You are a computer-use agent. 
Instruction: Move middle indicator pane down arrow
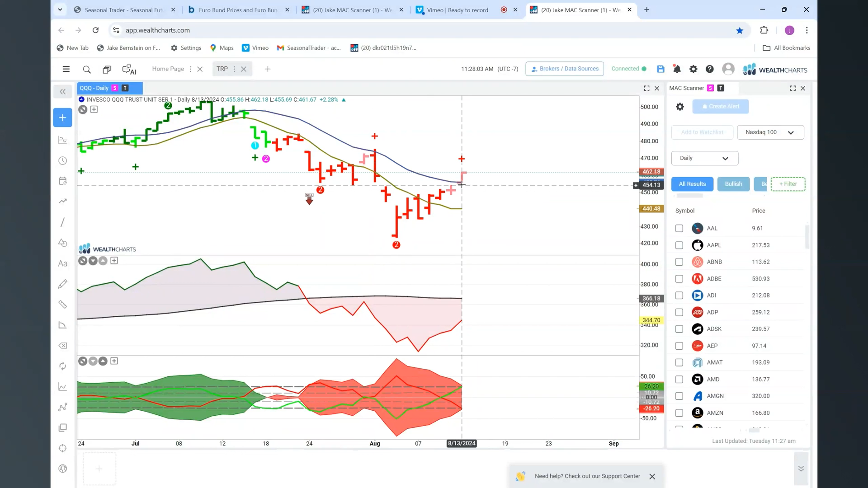pyautogui.click(x=93, y=261)
